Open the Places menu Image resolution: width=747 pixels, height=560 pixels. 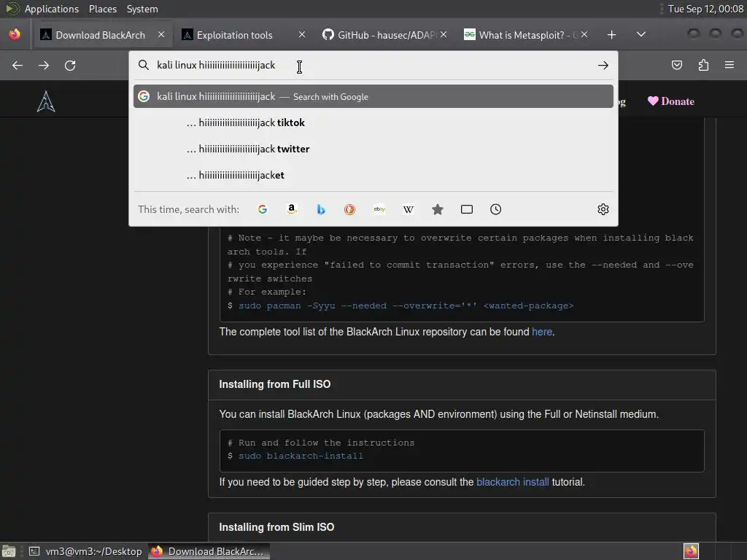pos(103,9)
